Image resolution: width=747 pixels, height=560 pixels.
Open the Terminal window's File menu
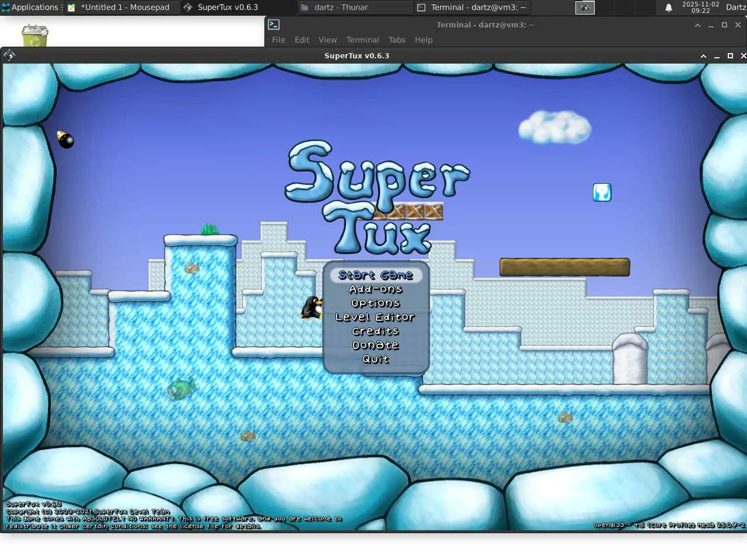click(278, 40)
